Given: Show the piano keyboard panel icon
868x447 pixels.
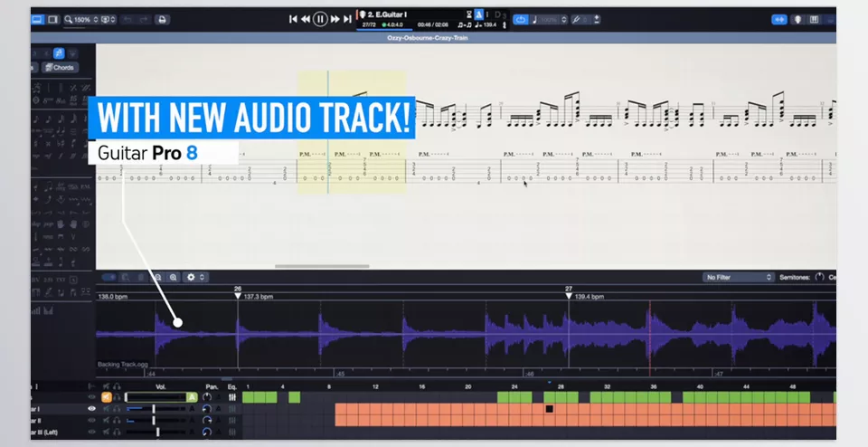Looking at the screenshot, I should 815,19.
